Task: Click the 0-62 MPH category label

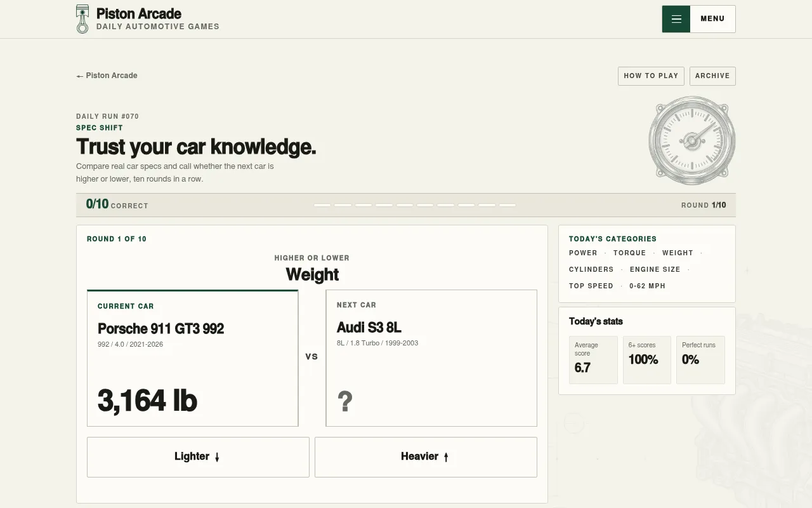Action: 647,286
